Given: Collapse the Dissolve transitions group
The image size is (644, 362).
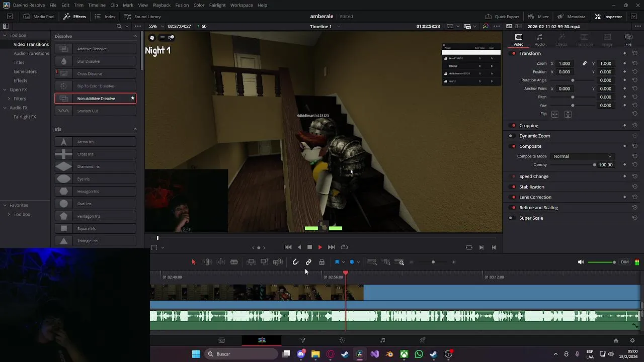Looking at the screenshot, I should (x=135, y=36).
